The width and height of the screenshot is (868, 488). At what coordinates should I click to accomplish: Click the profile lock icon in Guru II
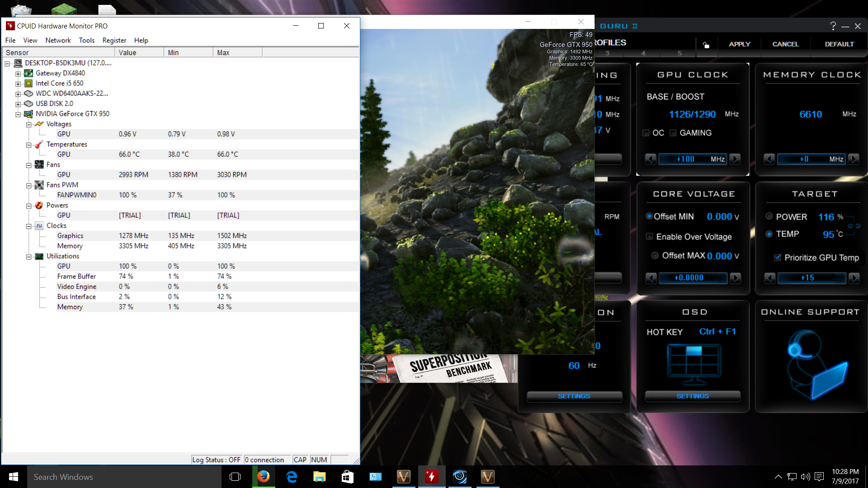pyautogui.click(x=706, y=44)
